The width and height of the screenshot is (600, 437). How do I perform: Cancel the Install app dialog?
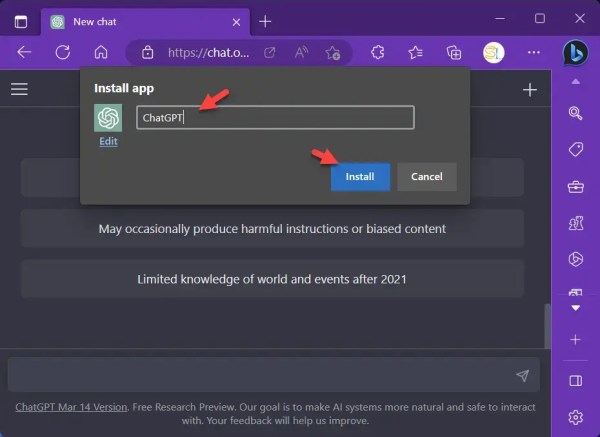pos(427,176)
